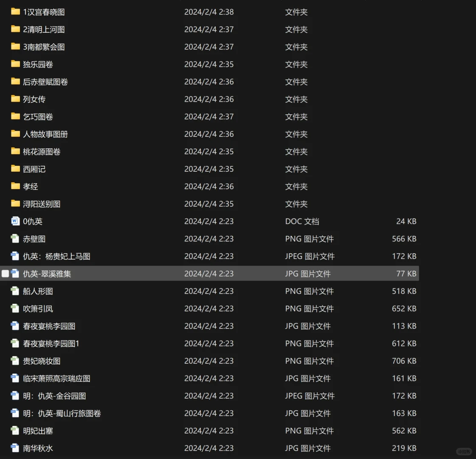Select the folder name 独乐园卷
Viewport: 476px width, 459px height.
[x=38, y=65]
